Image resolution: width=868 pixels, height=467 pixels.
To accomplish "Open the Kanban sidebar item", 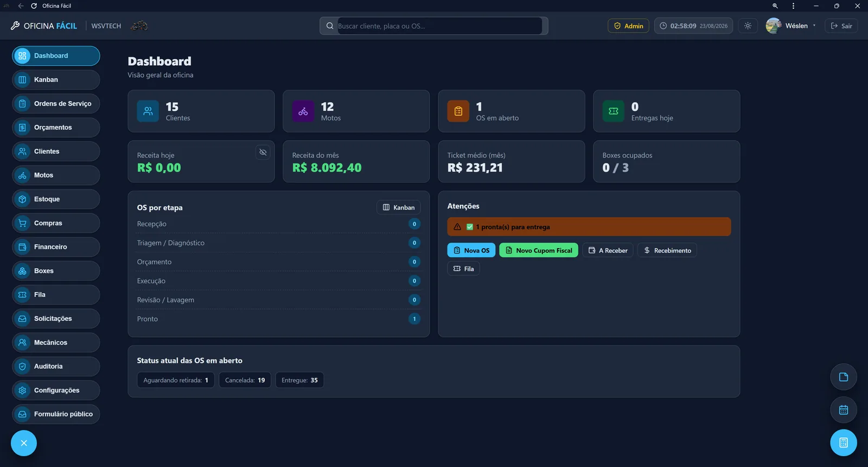I will (56, 80).
